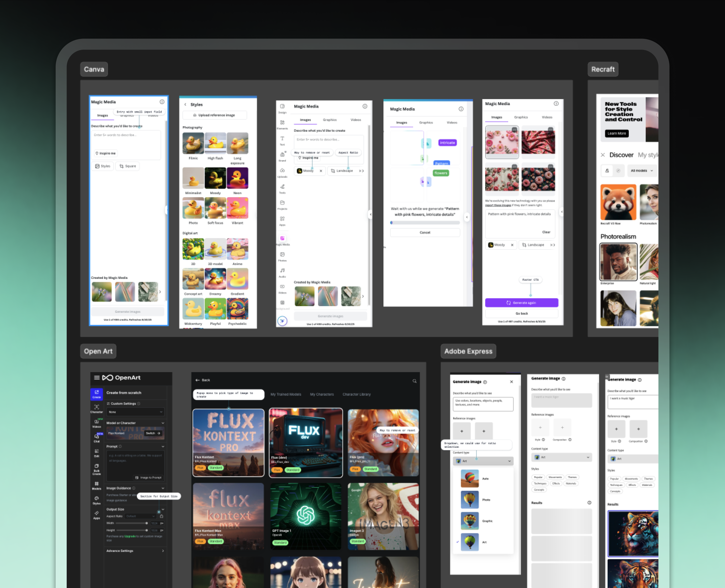Open Chat in the OpenArt sidebar
This screenshot has height=588, width=725.
(x=97, y=438)
